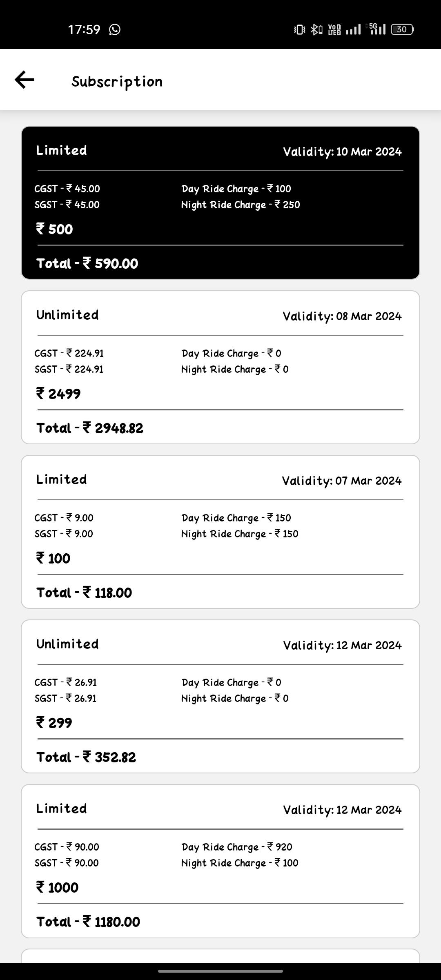The width and height of the screenshot is (441, 980).
Task: Select the Limited plan valid till 10 Mar 2024
Action: point(220,203)
